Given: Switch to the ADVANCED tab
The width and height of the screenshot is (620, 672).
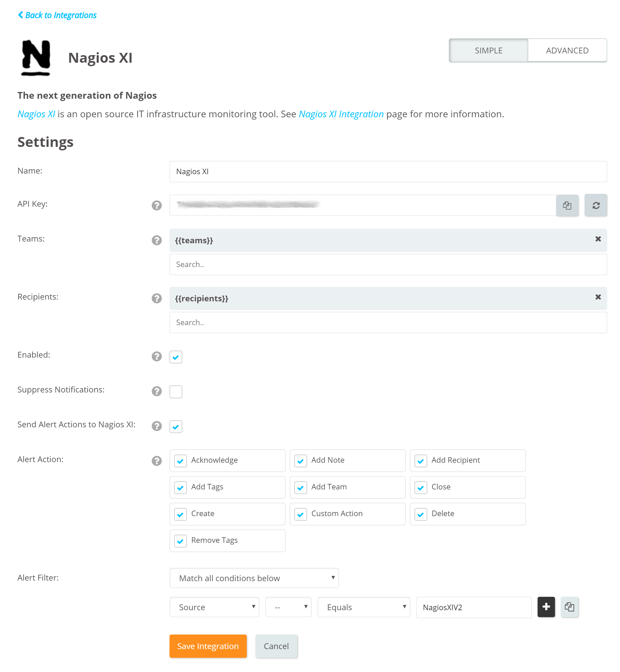Looking at the screenshot, I should pyautogui.click(x=567, y=50).
